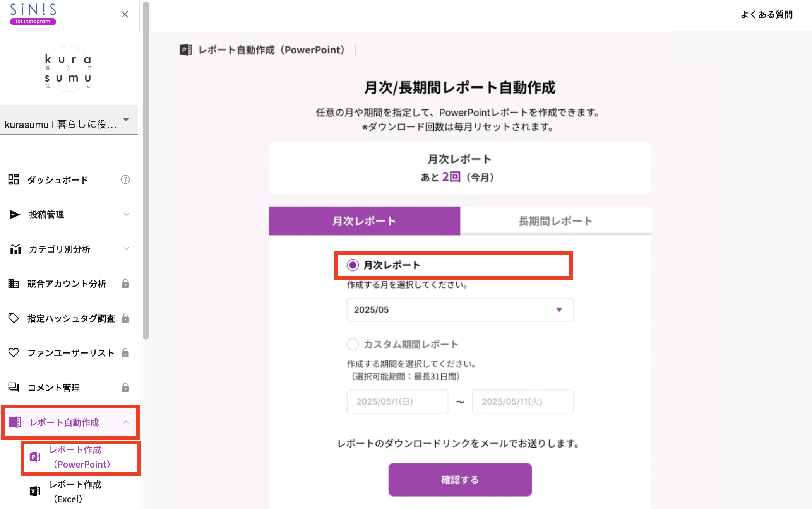Viewport: 812px width, 509px height.
Task: Expand the 投稿管理 sidebar section
Action: [126, 214]
